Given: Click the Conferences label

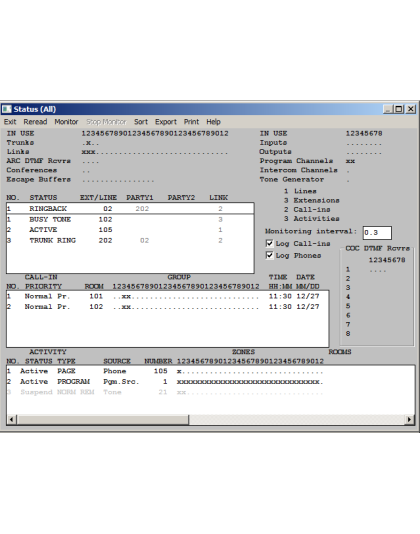Looking at the screenshot, I should (32, 170).
